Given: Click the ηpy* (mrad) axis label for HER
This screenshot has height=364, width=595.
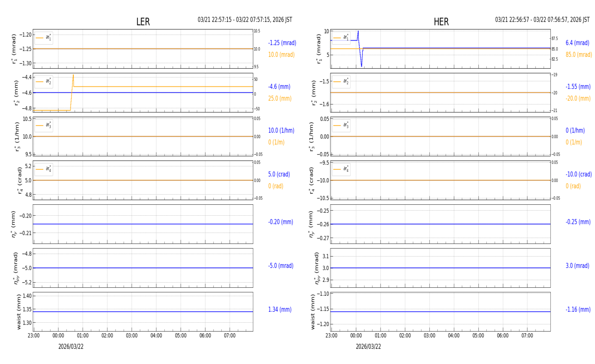Looking at the screenshot, I should pos(316,268).
